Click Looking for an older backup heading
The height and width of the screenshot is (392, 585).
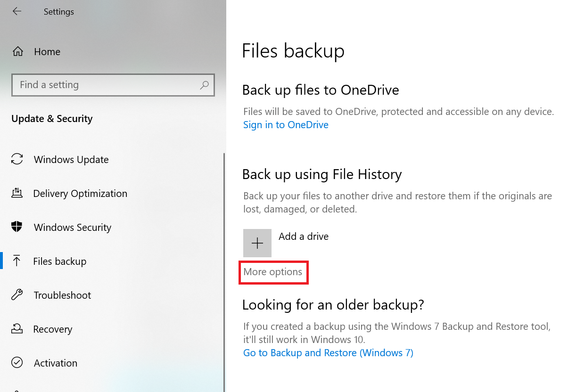tap(333, 305)
